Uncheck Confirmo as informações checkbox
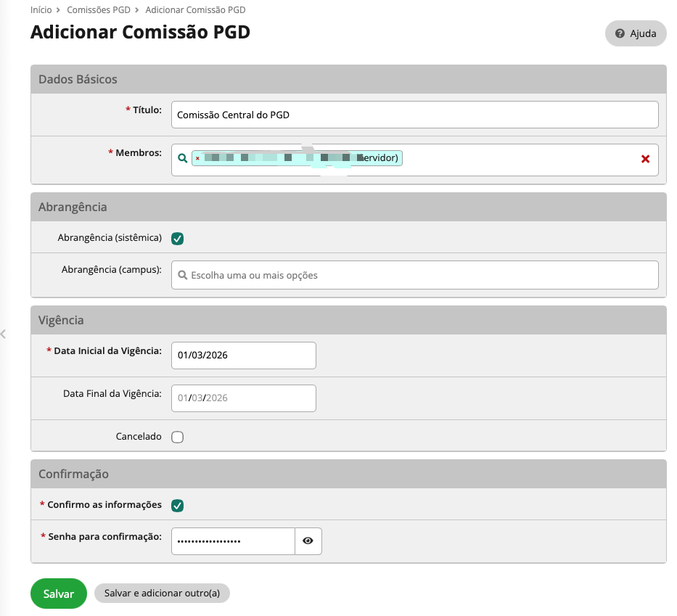 click(178, 505)
